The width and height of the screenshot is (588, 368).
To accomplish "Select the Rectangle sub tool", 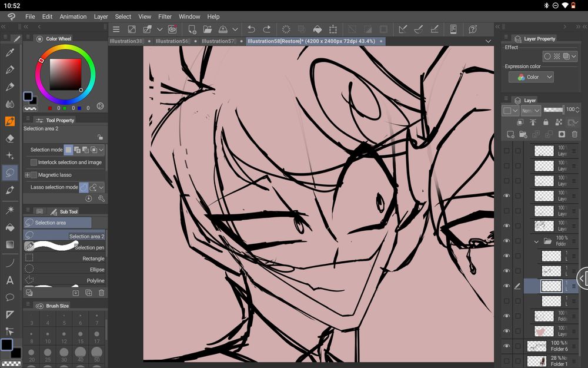I will coord(65,258).
